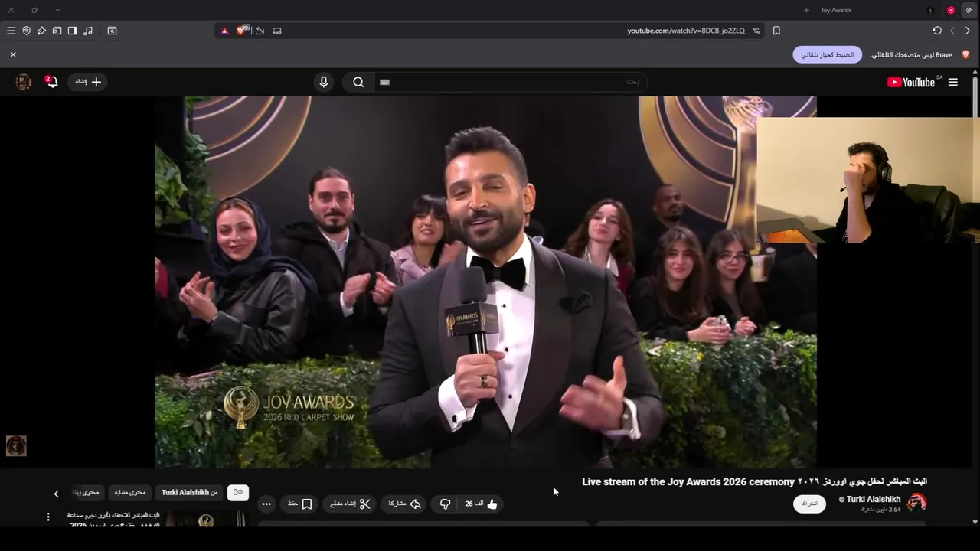Dislike the video with thumbs-down icon

pyautogui.click(x=445, y=504)
